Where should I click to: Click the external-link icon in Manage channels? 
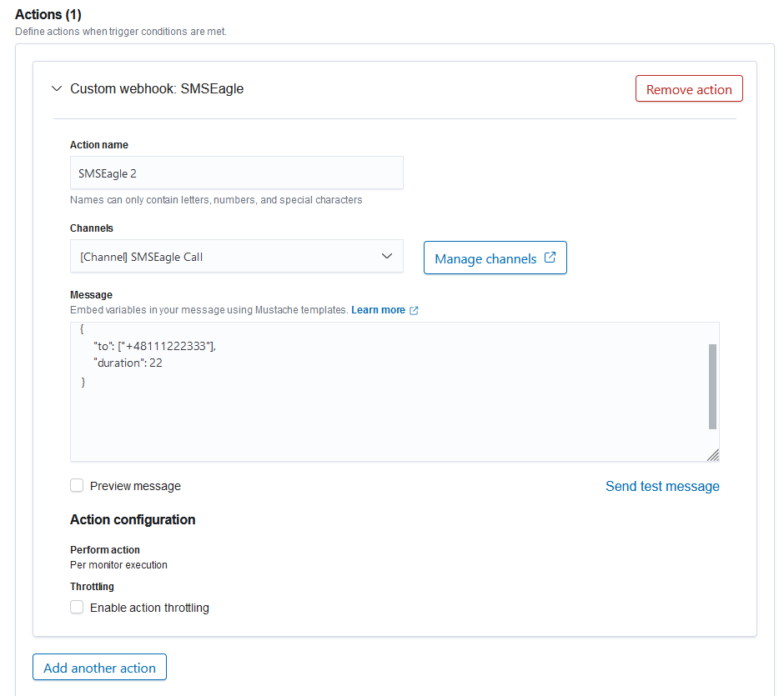pos(550,258)
